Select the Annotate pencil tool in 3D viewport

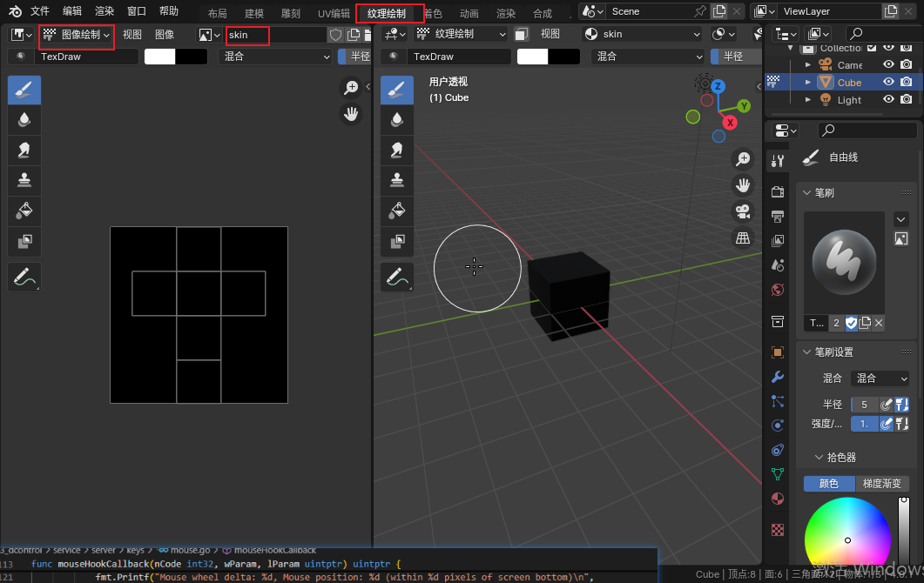397,277
